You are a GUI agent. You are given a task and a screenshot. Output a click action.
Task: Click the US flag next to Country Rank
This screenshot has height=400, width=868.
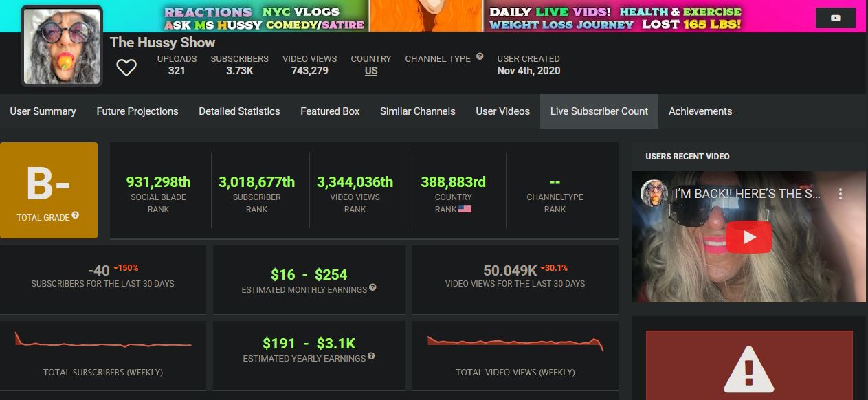[x=465, y=209]
